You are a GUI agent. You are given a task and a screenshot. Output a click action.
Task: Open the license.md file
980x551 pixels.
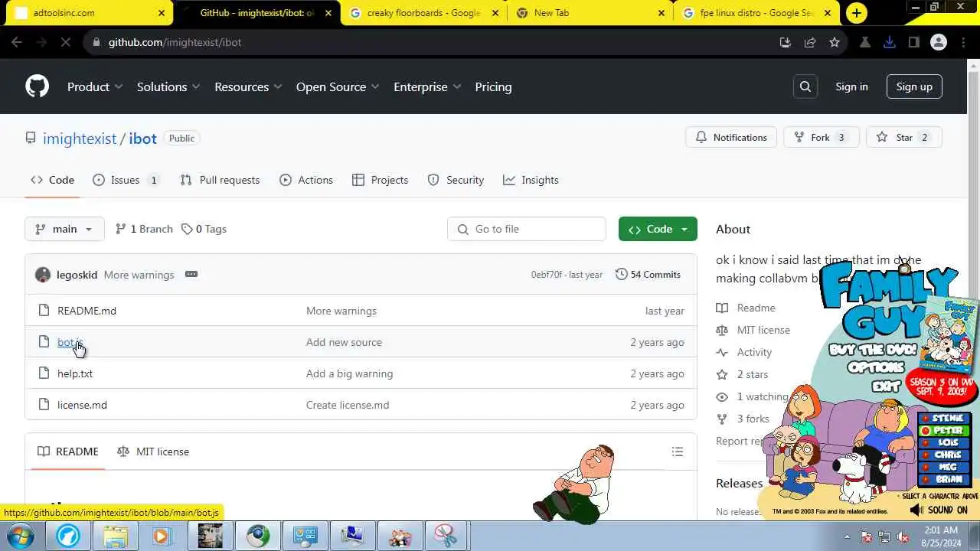(x=82, y=405)
